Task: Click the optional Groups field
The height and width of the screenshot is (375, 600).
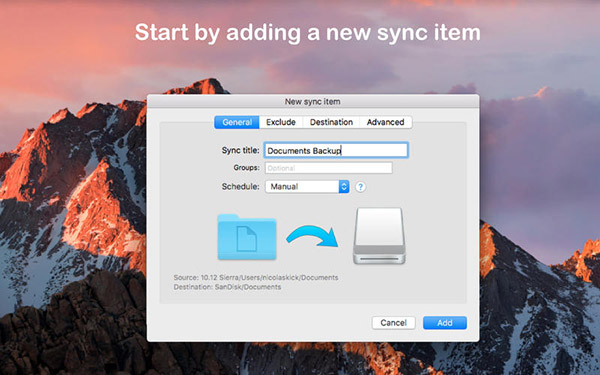Action: click(x=329, y=168)
